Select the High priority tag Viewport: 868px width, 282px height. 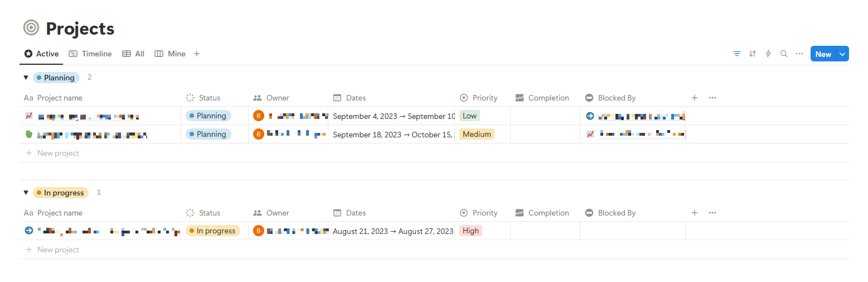(x=471, y=231)
